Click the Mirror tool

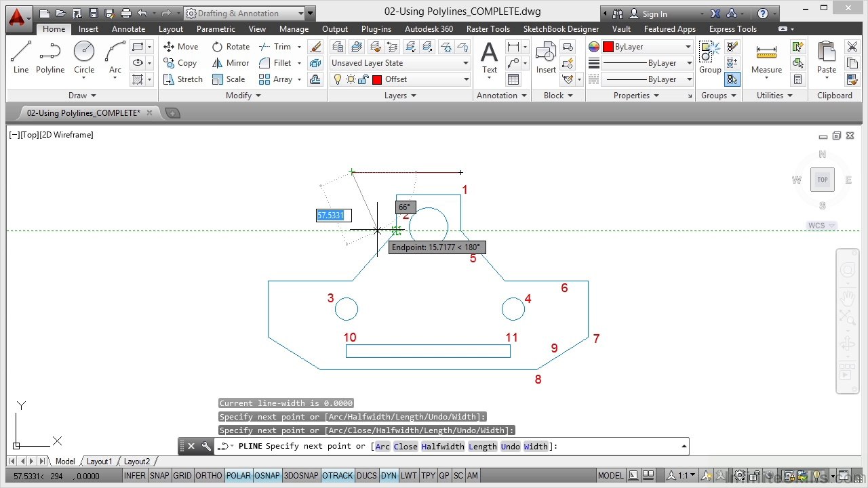[x=231, y=63]
